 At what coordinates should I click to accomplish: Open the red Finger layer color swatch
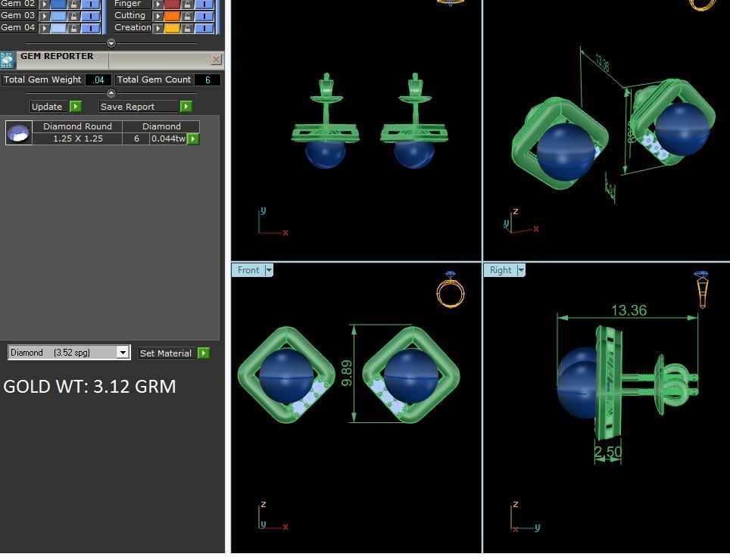point(172,5)
